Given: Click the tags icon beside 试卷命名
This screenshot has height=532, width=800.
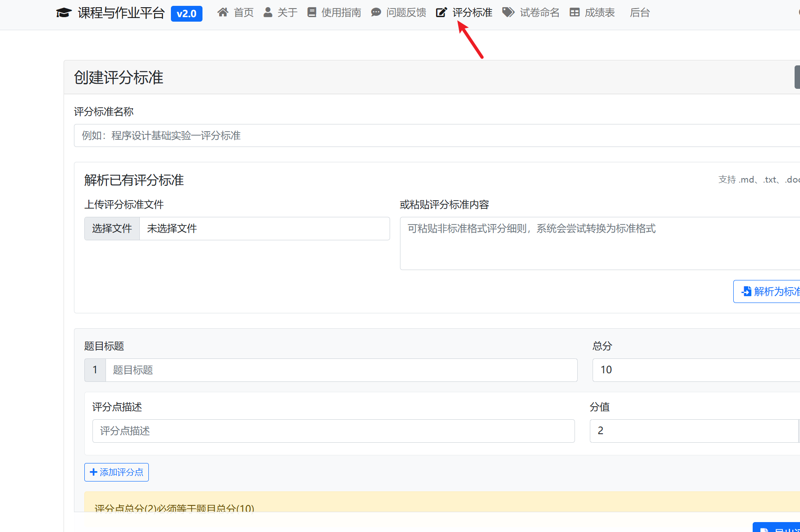Looking at the screenshot, I should [508, 12].
